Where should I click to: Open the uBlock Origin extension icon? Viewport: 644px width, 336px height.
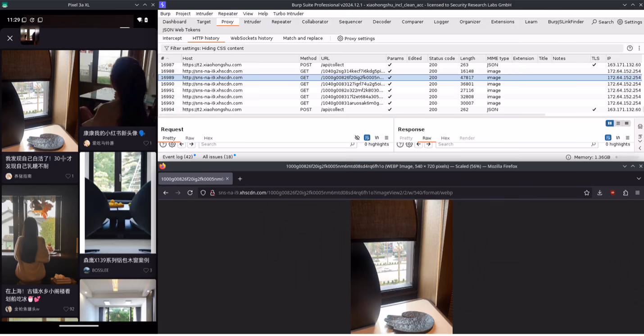612,193
